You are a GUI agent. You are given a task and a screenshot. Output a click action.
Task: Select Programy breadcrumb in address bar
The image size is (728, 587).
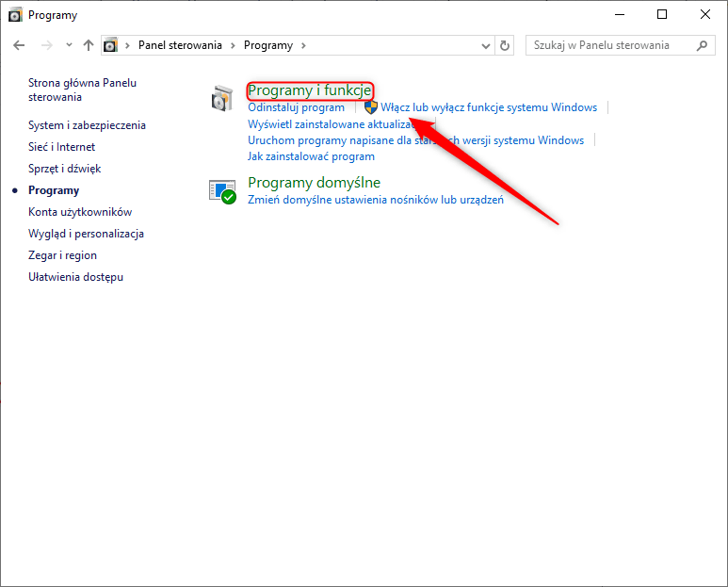tap(268, 45)
